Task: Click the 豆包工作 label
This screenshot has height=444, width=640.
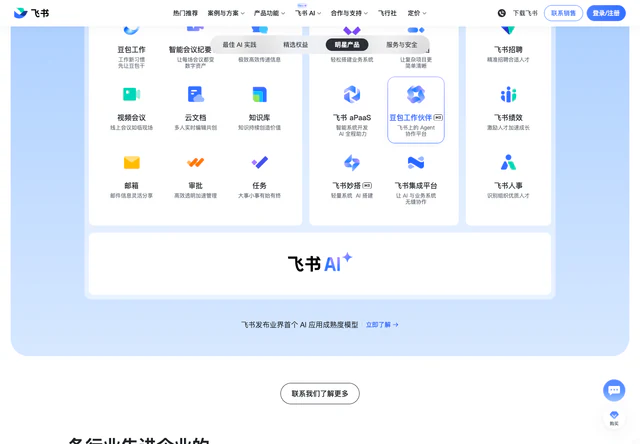Action: [131, 49]
